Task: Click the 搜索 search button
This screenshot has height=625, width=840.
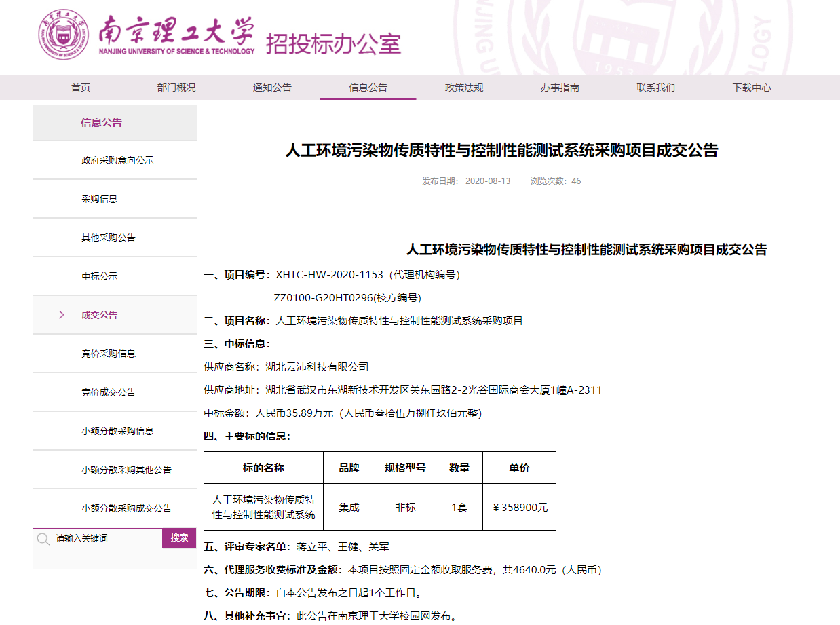Action: (179, 538)
